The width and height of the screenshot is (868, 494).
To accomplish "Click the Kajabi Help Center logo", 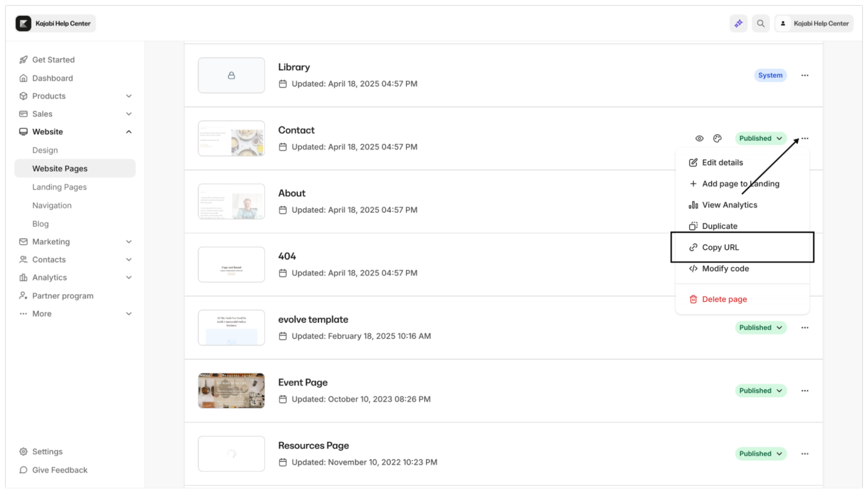I will pos(55,23).
